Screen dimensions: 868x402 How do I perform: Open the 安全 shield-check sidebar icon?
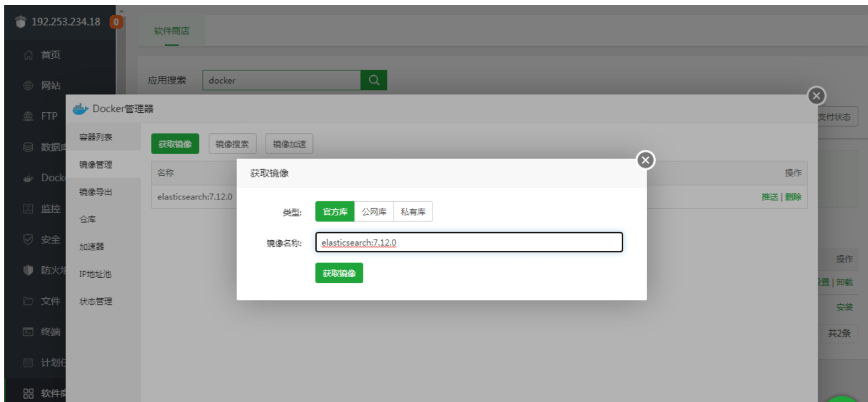(x=28, y=240)
